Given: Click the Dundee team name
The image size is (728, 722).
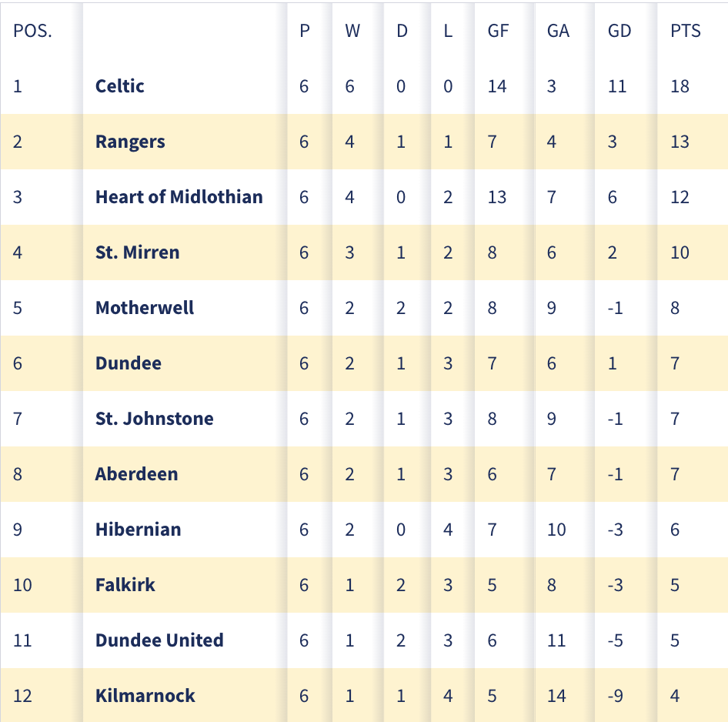Looking at the screenshot, I should (x=129, y=363).
